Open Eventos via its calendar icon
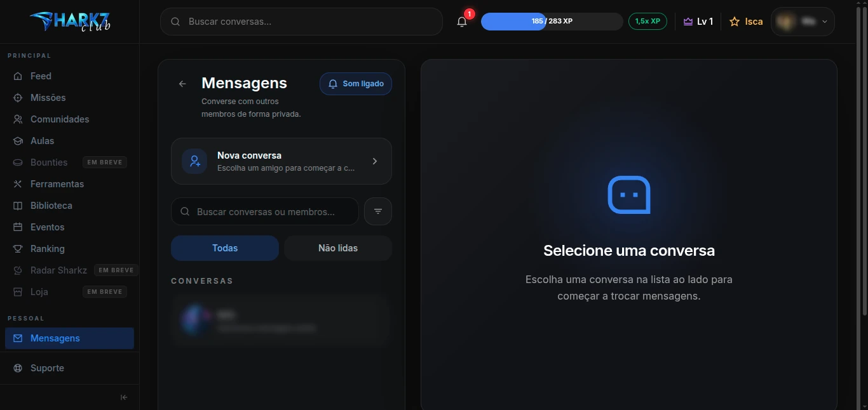This screenshot has width=868, height=410. pyautogui.click(x=18, y=227)
